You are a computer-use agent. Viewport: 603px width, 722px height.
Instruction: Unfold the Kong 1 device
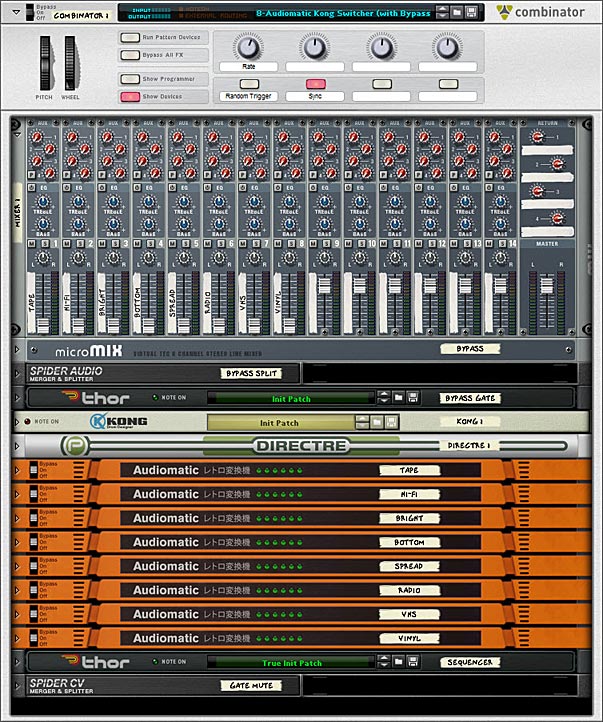click(x=17, y=422)
